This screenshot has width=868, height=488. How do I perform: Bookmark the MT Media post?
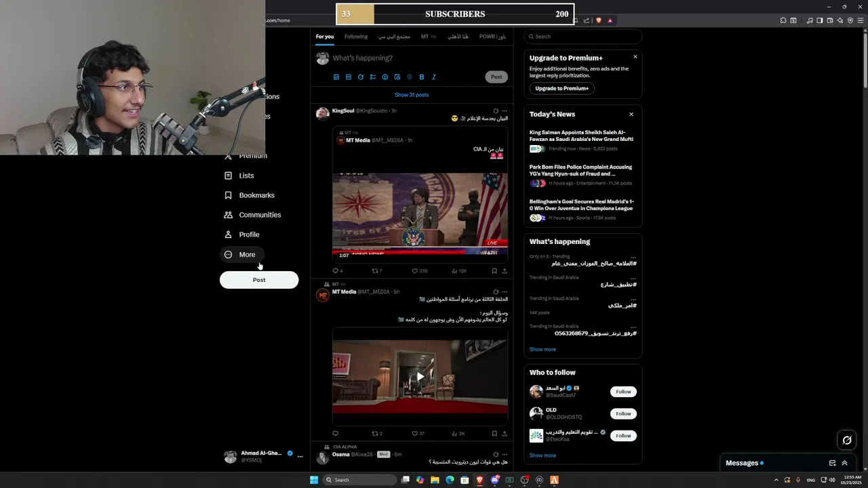click(x=494, y=434)
